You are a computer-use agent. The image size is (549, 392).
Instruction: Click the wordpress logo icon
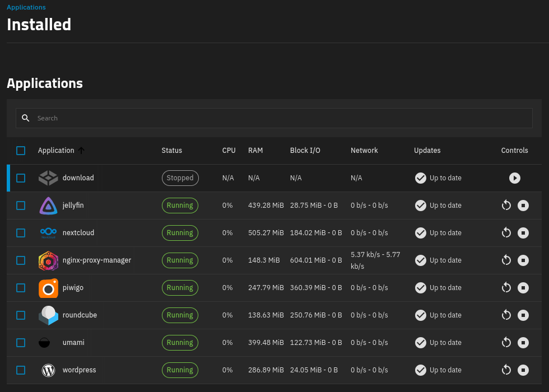pos(48,370)
